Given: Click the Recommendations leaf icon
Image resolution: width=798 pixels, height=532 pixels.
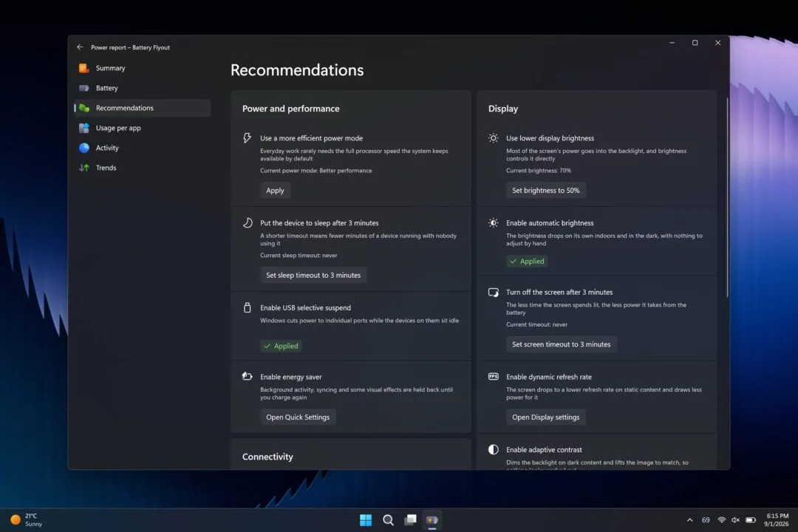Looking at the screenshot, I should click(84, 108).
